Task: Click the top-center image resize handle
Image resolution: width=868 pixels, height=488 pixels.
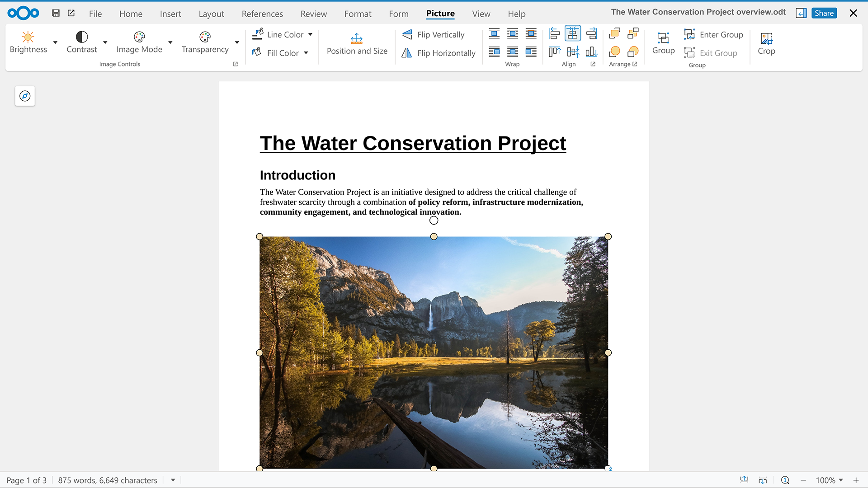Action: pos(434,236)
